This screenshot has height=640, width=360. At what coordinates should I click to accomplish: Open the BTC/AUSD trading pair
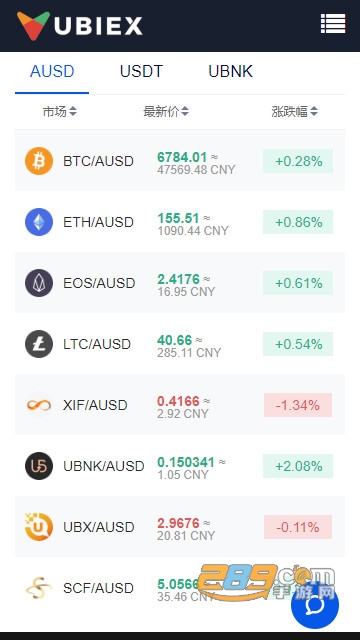coord(180,161)
